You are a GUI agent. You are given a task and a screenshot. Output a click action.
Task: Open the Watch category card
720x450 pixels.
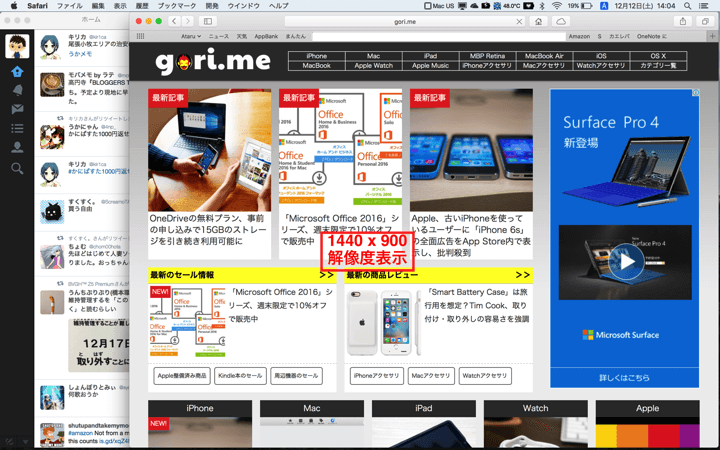coord(535,425)
